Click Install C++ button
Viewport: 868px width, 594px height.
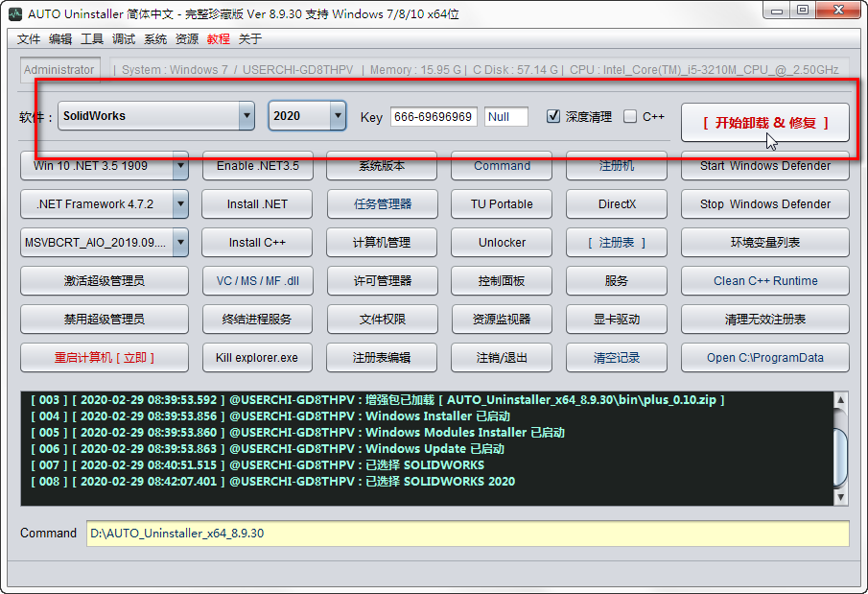257,242
